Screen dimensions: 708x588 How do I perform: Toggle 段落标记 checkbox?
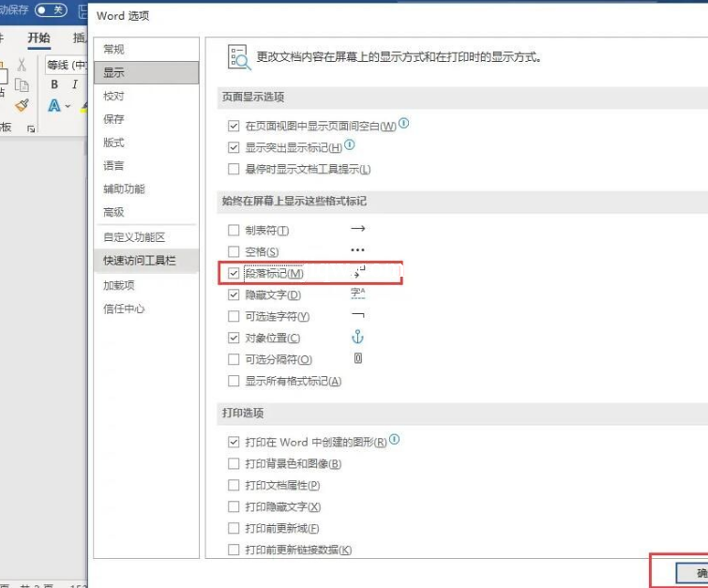233,273
